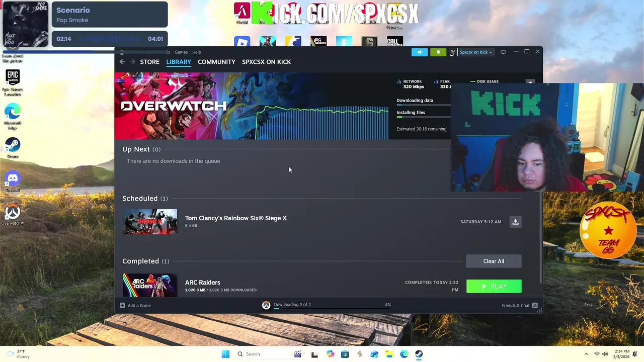Open the ARC Raiders title link
The image size is (644, 362).
(x=202, y=283)
